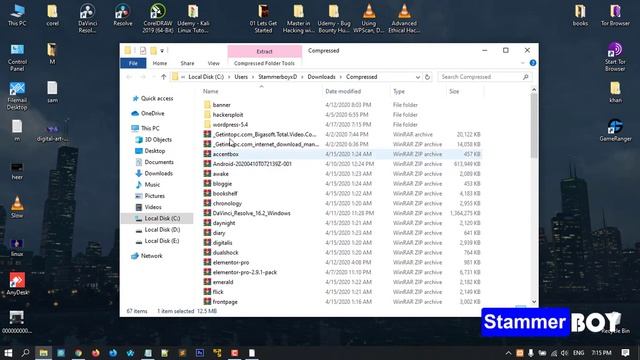Open Udemy - Kali Linux Tutorial archive
The width and height of the screenshot is (640, 360).
(193, 18)
